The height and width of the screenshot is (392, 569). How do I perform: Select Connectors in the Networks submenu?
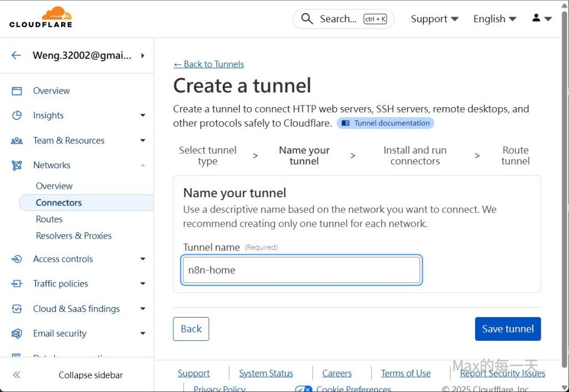pos(59,203)
